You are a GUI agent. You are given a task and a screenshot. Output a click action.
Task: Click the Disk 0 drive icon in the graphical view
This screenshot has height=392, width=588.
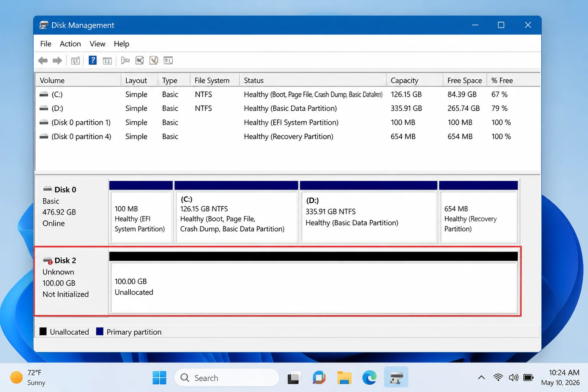point(47,189)
